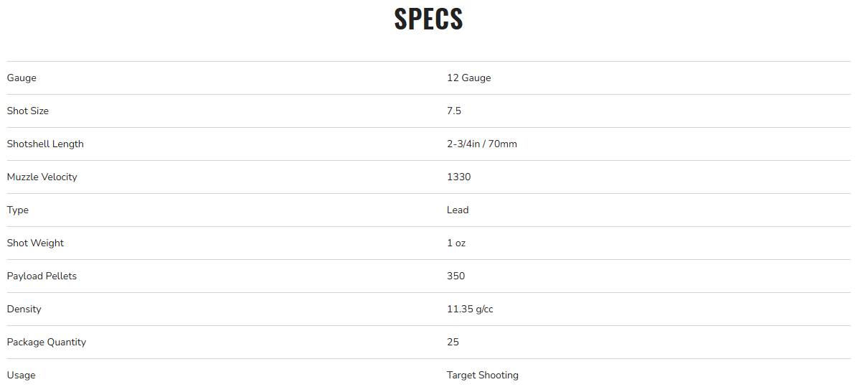Click the Lead type value
Screen dimensions: 868x387
tap(457, 210)
